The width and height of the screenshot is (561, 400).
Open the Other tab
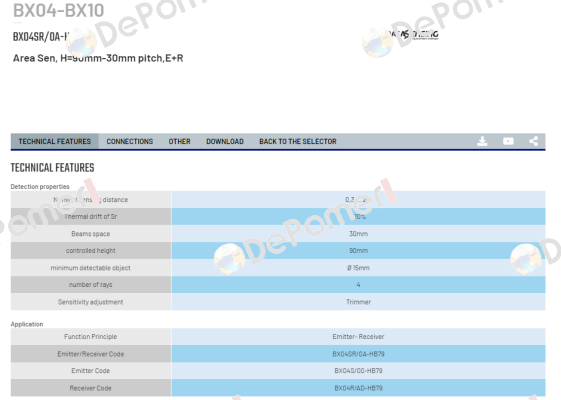[180, 142]
